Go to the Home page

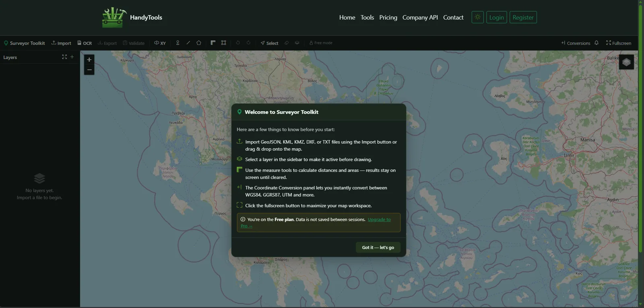(x=347, y=17)
